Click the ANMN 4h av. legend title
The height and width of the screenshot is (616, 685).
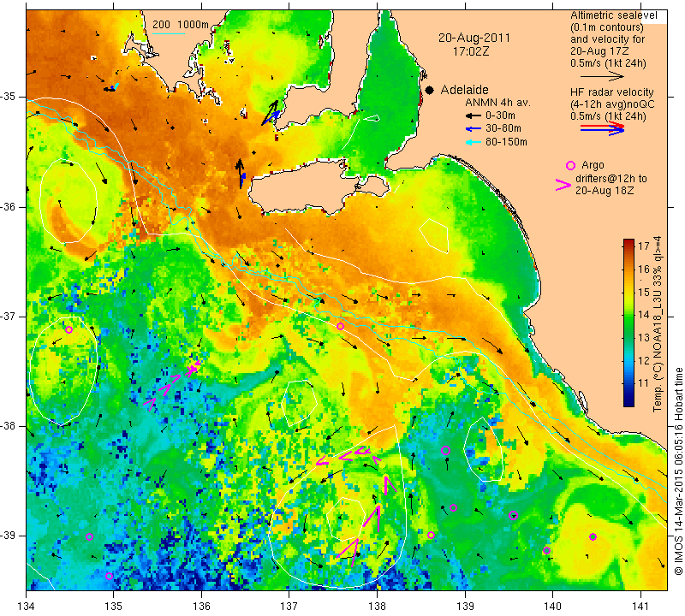pos(497,103)
